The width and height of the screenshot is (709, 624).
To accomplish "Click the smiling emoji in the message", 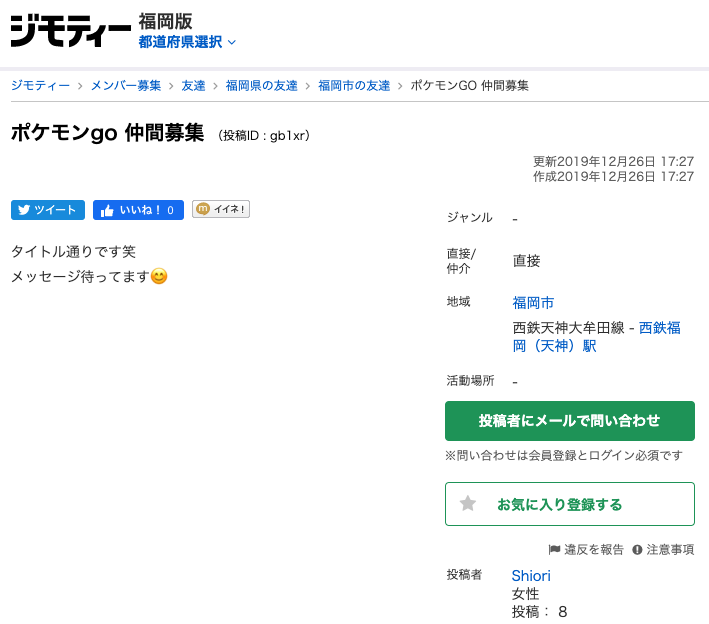I will [x=159, y=276].
